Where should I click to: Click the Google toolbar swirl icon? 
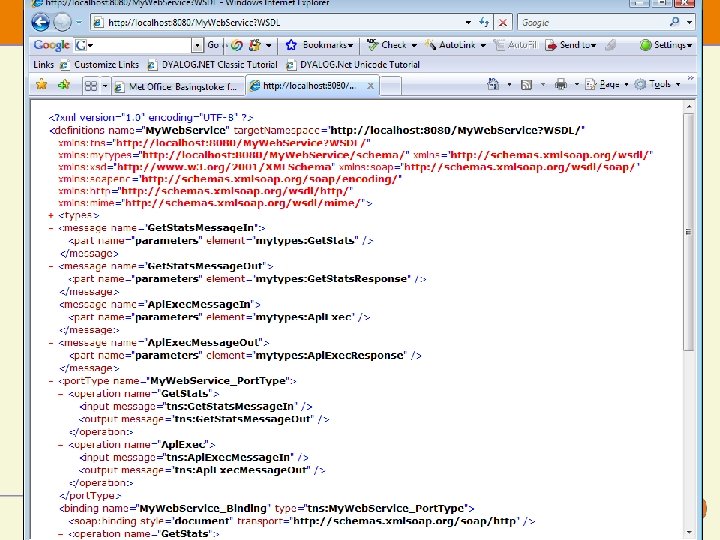pos(236,45)
